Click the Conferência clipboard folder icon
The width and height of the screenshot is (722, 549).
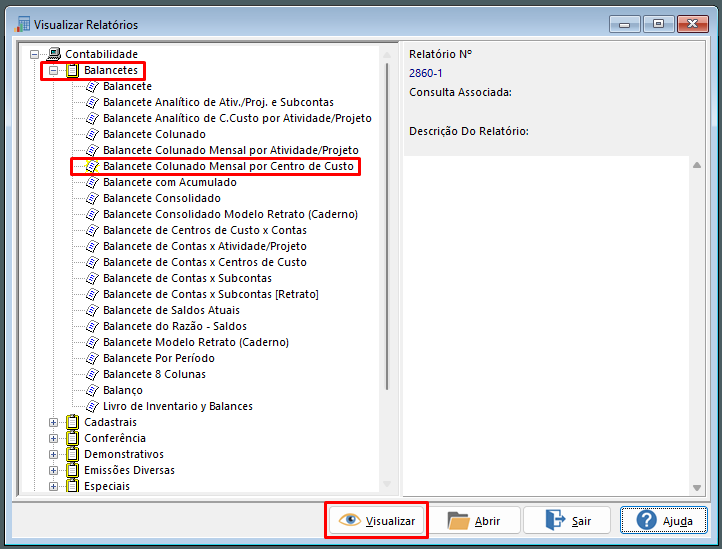[73, 438]
